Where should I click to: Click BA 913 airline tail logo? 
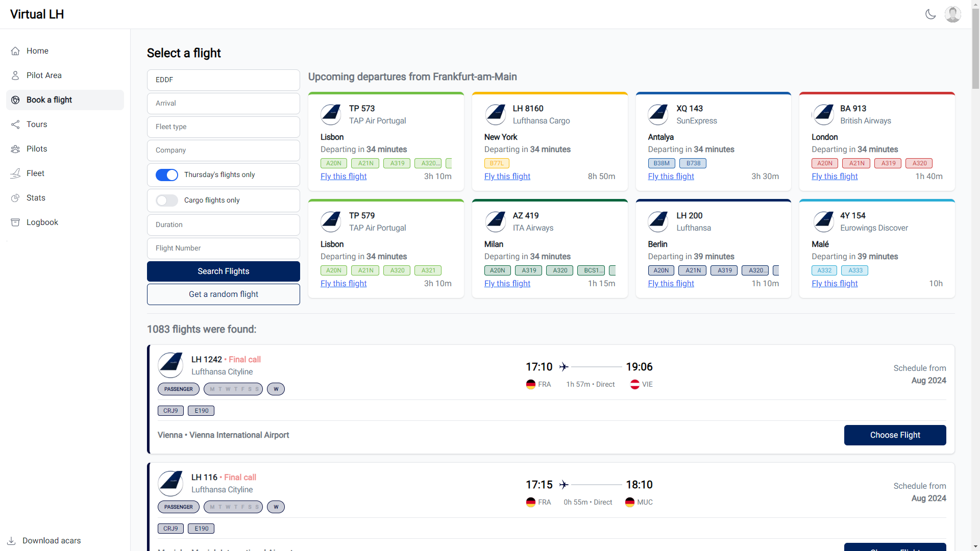point(822,115)
